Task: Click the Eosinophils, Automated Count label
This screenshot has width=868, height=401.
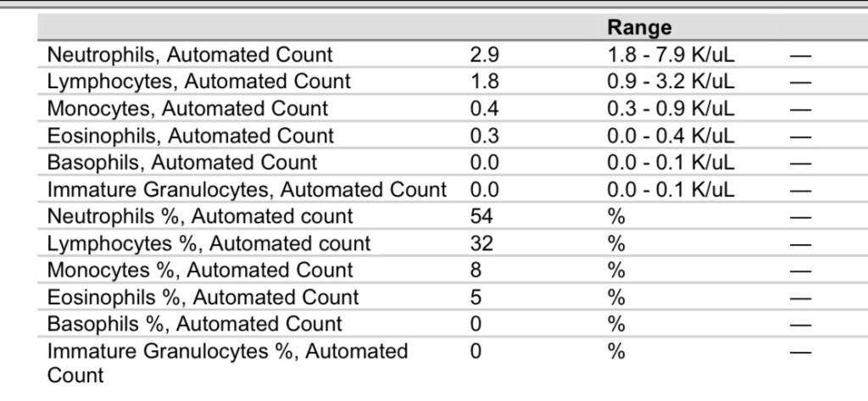Action: click(x=191, y=136)
